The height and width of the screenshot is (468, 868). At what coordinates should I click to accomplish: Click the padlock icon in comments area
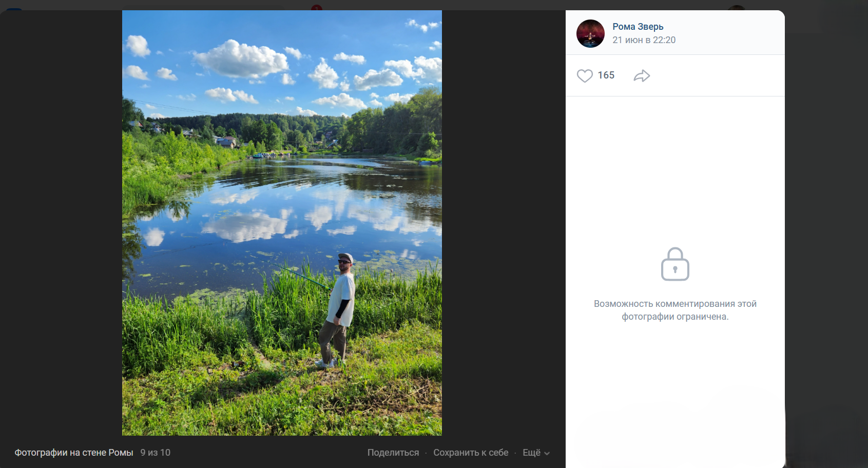(x=675, y=264)
